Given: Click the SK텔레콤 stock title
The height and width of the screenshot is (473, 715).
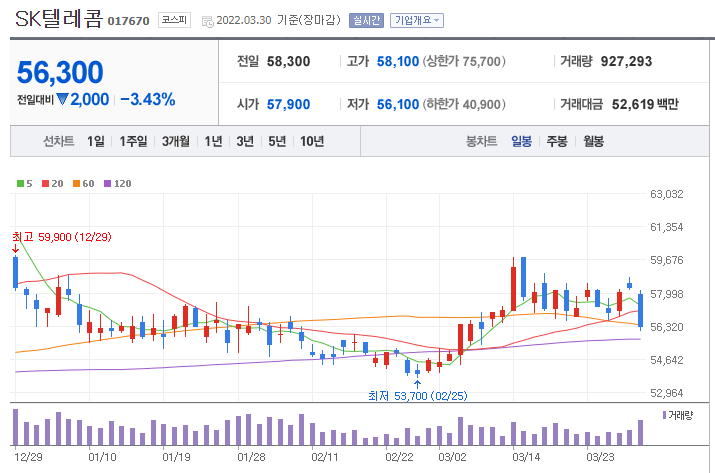Looking at the screenshot, I should pyautogui.click(x=58, y=19).
